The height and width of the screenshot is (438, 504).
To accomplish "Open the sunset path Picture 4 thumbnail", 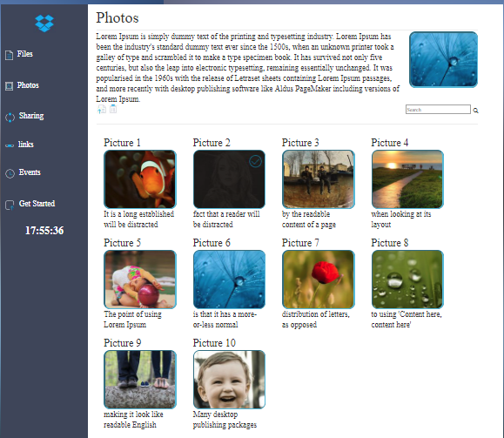I will point(407,179).
